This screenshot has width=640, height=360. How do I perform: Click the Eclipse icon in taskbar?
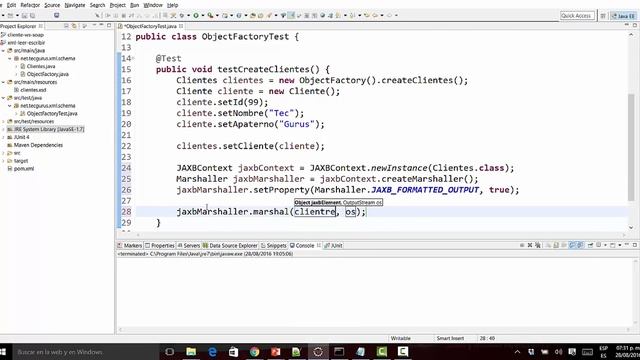pos(318,352)
